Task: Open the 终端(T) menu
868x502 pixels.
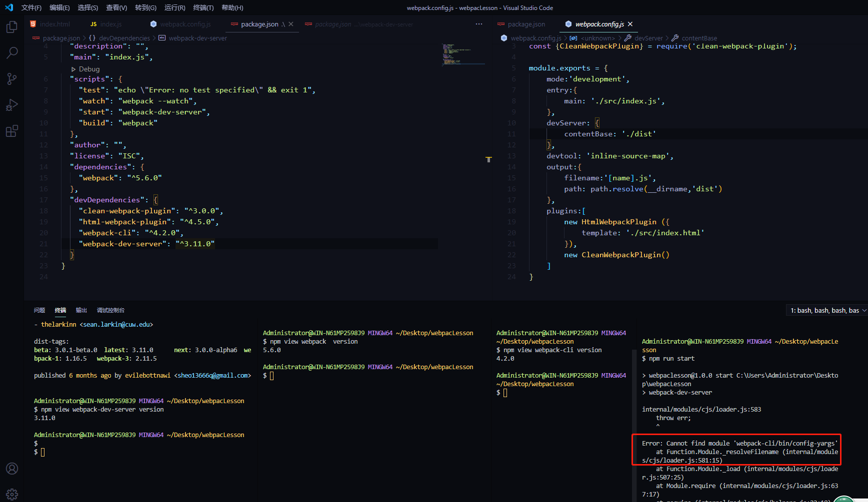Action: point(203,7)
